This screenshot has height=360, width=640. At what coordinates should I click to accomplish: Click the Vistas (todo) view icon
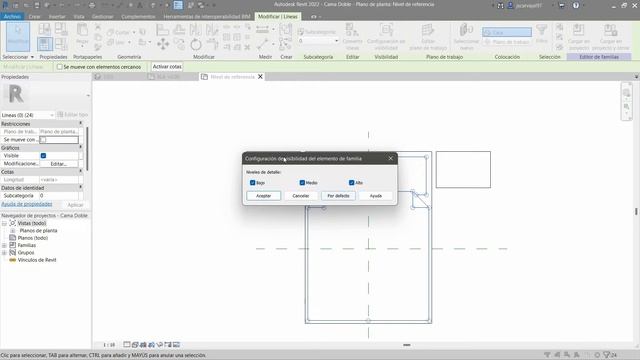13,223
